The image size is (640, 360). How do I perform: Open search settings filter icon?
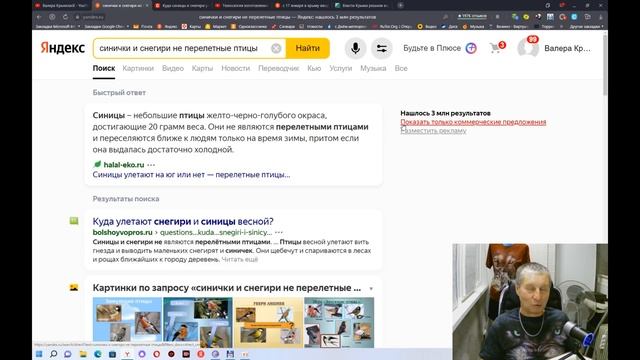[382, 48]
